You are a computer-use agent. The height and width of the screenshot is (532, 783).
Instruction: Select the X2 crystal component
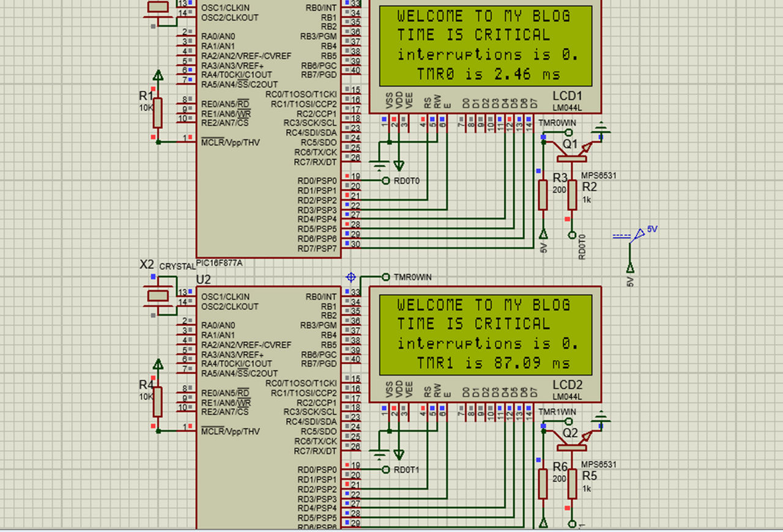coord(158,296)
